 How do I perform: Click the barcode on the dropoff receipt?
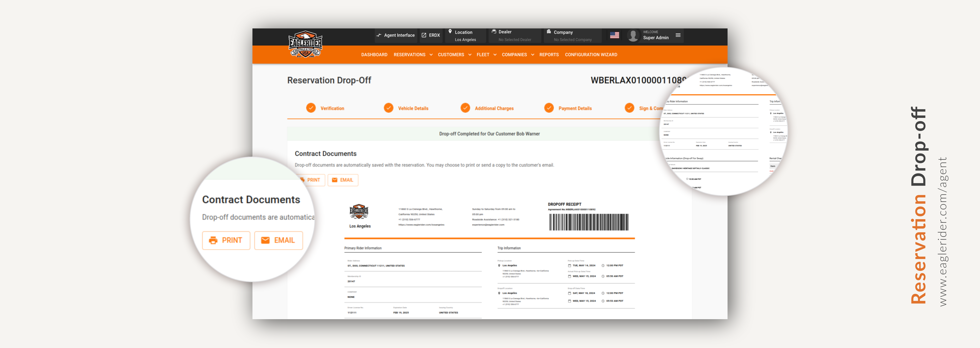(589, 222)
